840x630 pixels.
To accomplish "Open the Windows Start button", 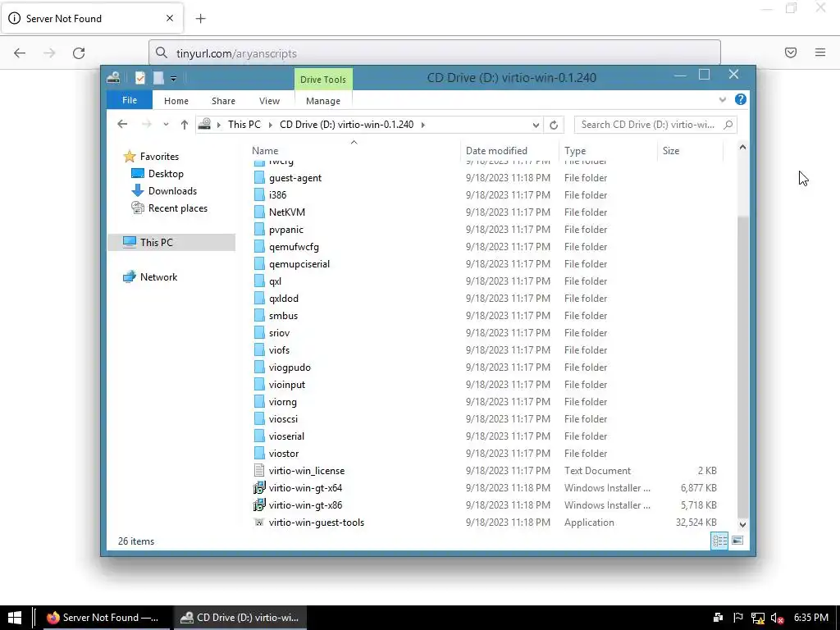I will click(x=15, y=618).
